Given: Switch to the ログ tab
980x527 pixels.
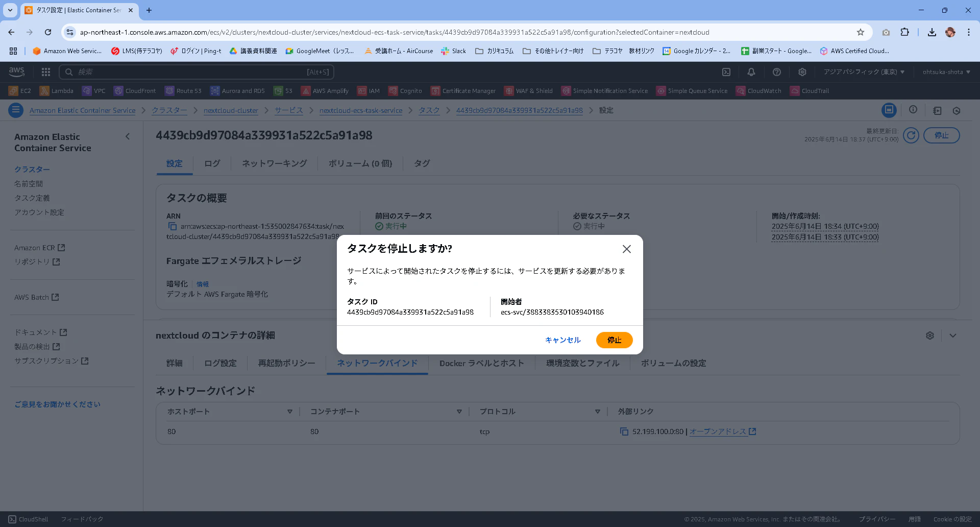Looking at the screenshot, I should pos(212,163).
